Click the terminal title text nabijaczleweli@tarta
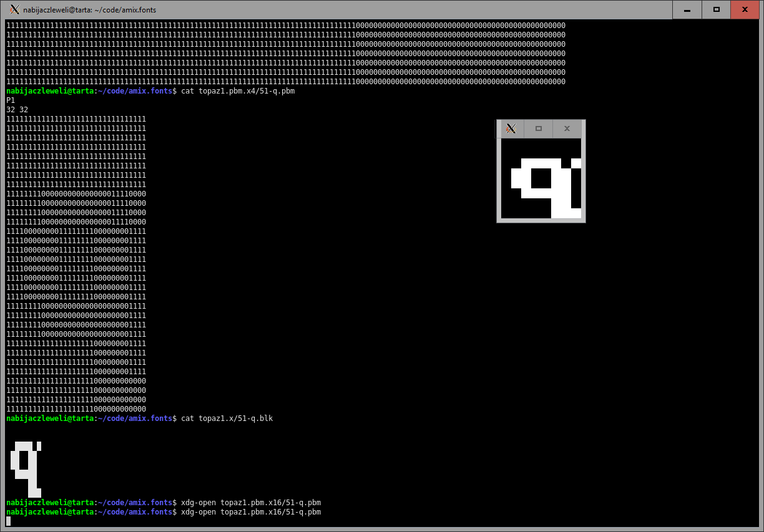This screenshot has height=532, width=764. [89, 9]
